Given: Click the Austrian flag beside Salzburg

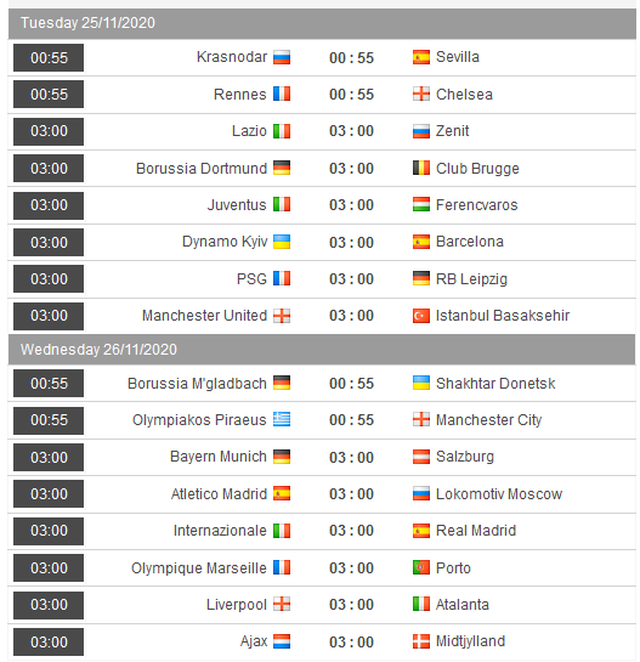Looking at the screenshot, I should [422, 457].
